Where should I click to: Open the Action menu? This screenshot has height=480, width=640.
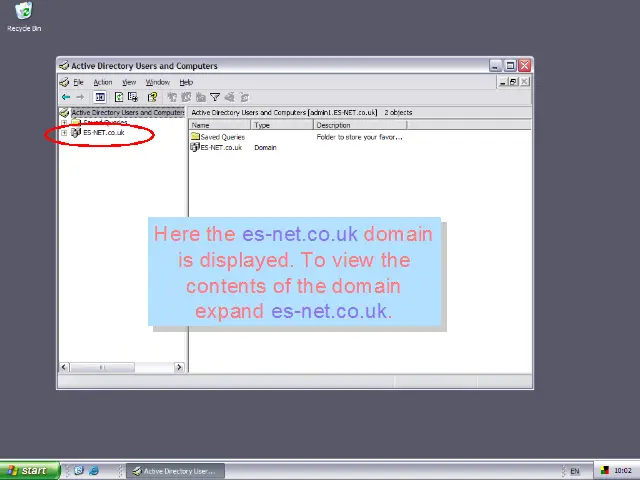point(102,82)
